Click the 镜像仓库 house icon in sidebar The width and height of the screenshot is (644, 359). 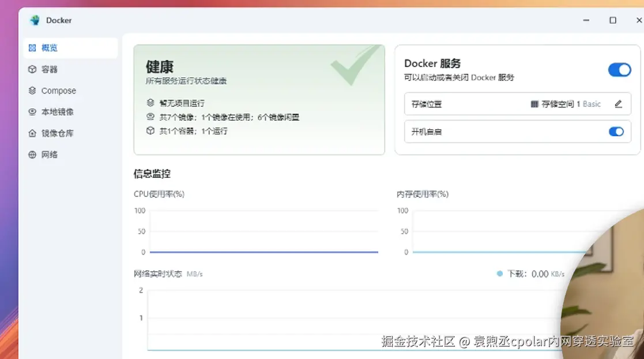pos(32,133)
